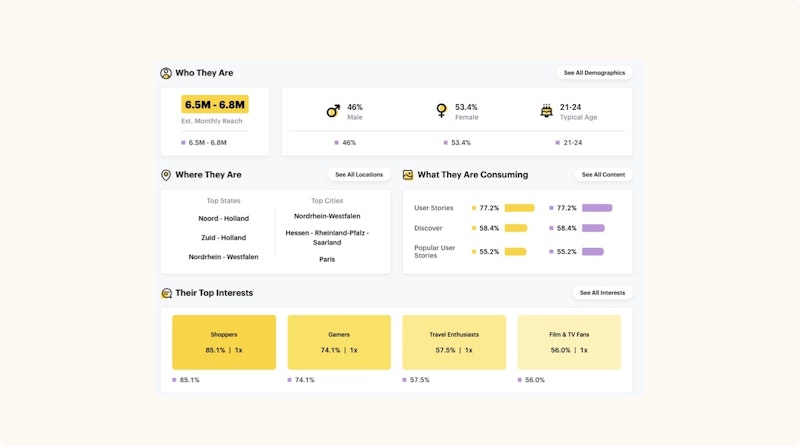This screenshot has width=800, height=446.
Task: Select the Gamers interest tile
Action: (x=339, y=342)
